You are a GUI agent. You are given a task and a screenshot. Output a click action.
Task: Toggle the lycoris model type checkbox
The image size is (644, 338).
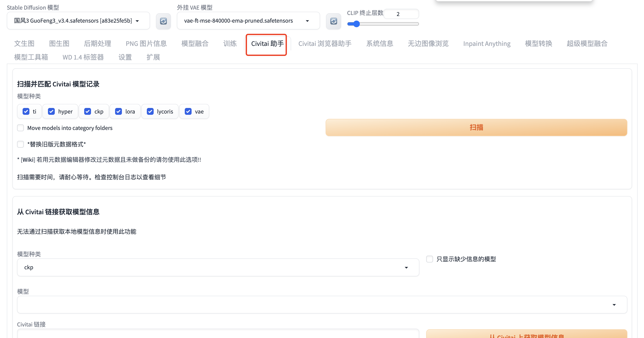pos(150,111)
